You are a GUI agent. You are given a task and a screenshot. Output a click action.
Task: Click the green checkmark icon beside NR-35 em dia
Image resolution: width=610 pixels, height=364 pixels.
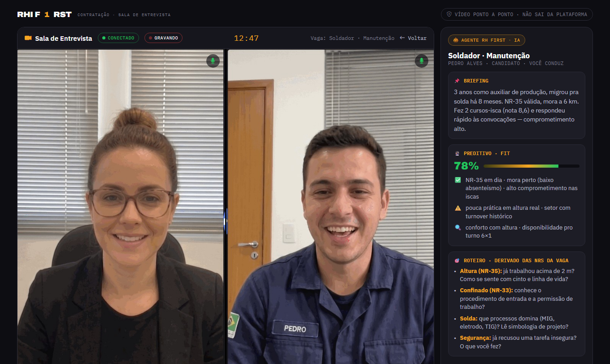point(457,180)
